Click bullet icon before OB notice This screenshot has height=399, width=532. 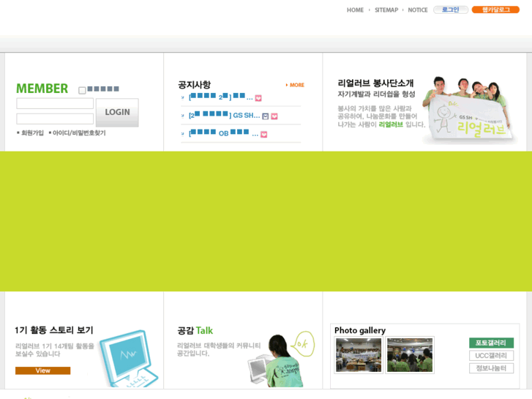(182, 134)
